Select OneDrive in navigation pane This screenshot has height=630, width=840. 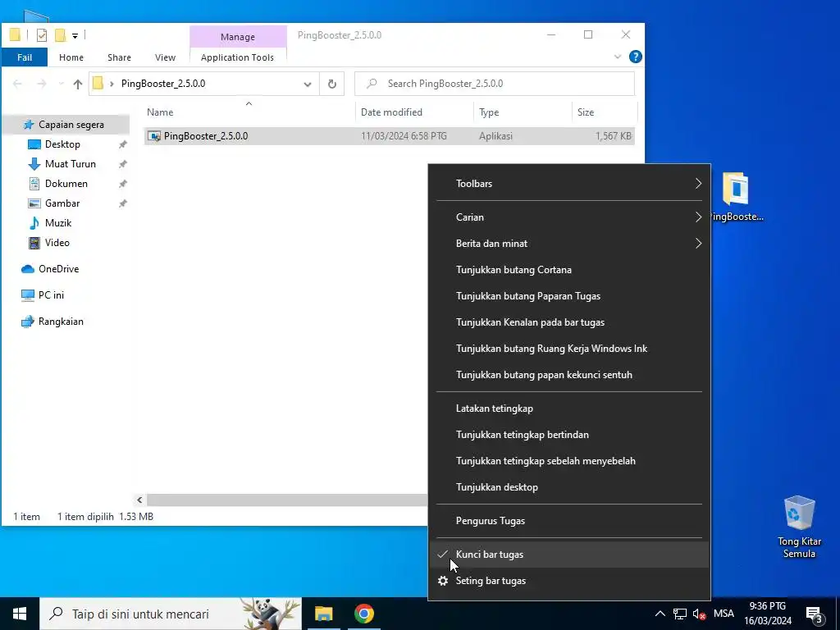(x=58, y=269)
